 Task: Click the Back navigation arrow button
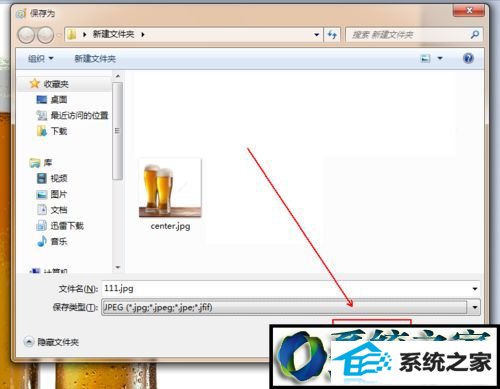pos(26,35)
